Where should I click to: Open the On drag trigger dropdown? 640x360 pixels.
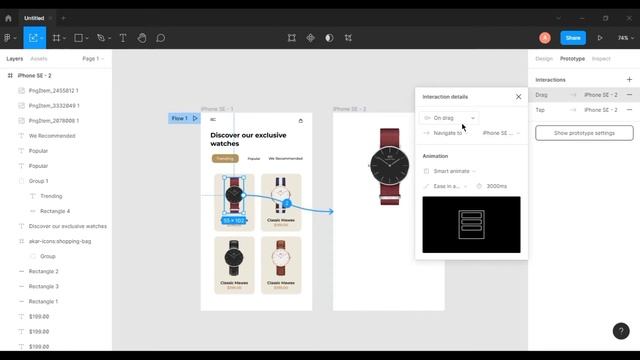[449, 118]
